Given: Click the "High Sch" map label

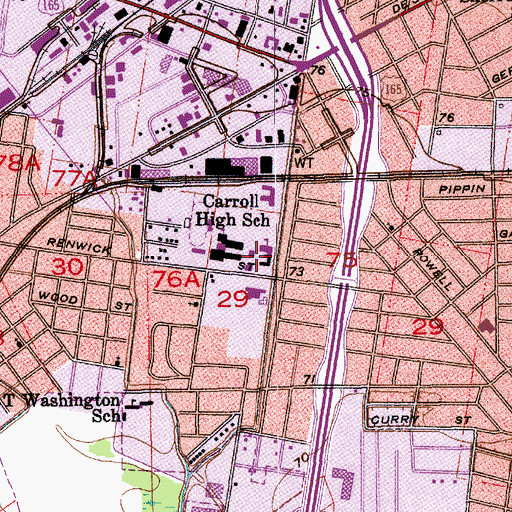Looking at the screenshot, I should [x=233, y=220].
